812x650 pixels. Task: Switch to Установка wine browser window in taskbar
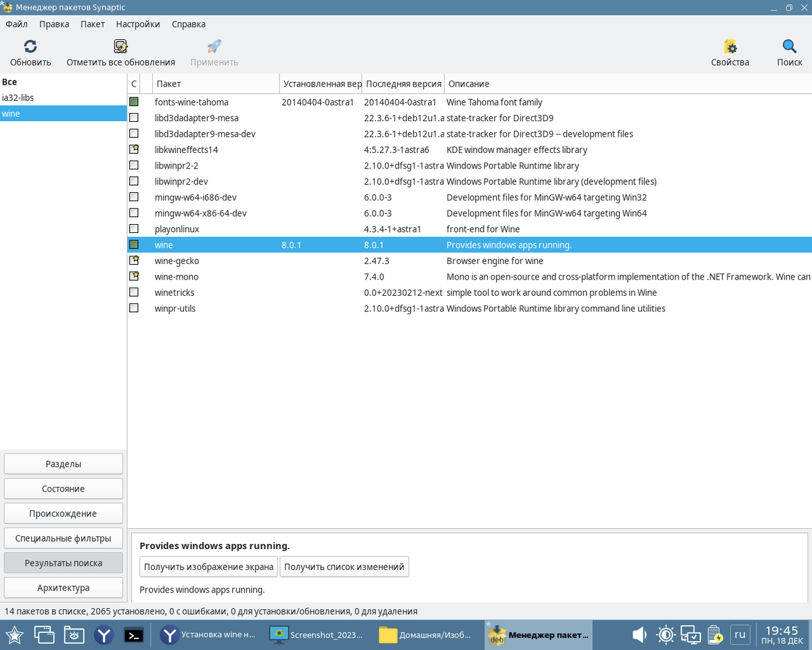tap(209, 635)
